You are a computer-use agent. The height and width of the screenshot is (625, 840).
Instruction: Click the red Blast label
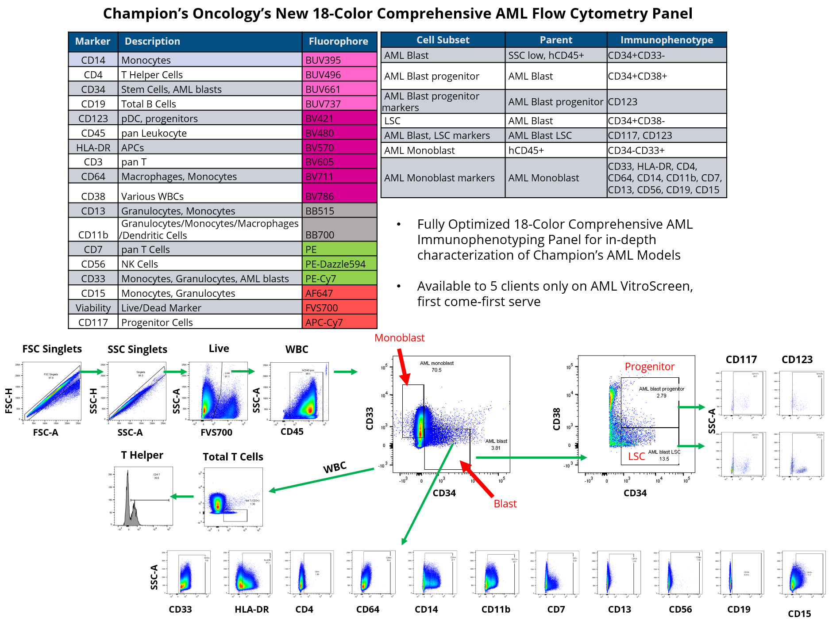click(x=505, y=503)
